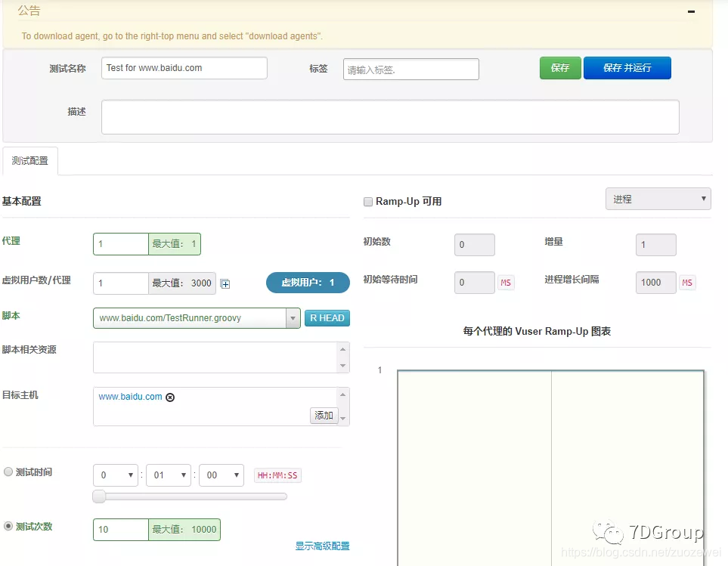Collapse the announcement panel with minus icon
This screenshot has width=728, height=566.
pos(691,11)
